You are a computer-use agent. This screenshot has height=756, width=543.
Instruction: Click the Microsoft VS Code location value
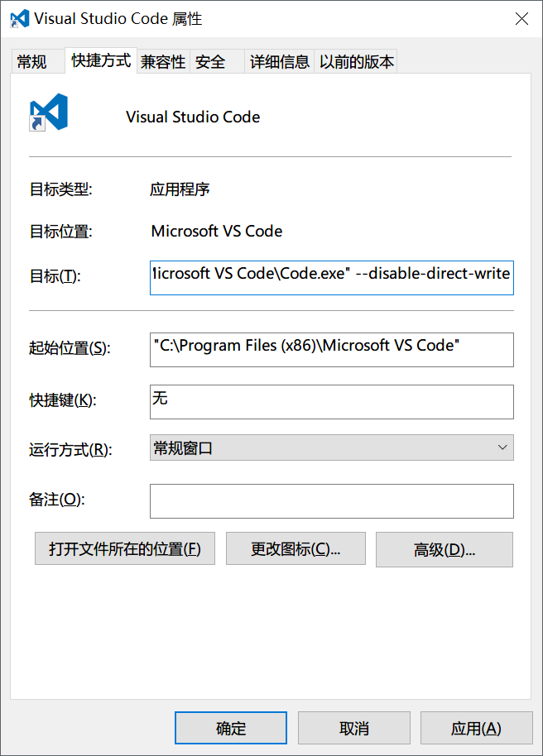pos(217,231)
